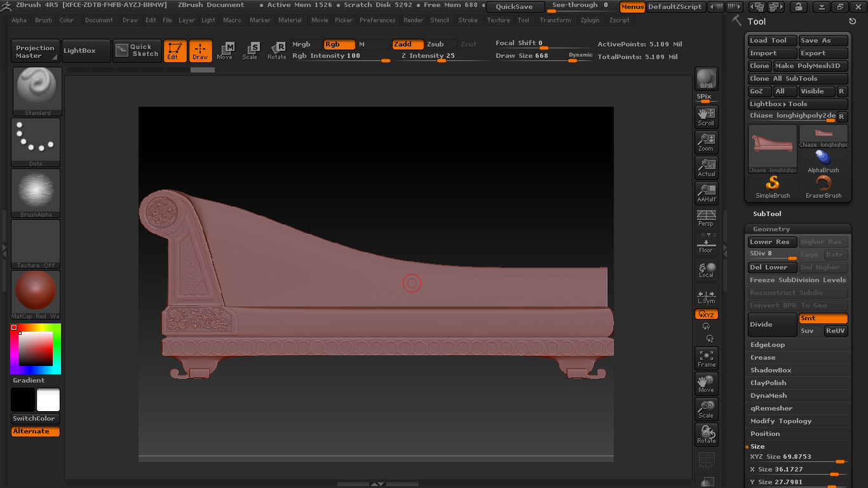
Task: Select the right-shelf Rotate view icon
Action: pos(706,435)
